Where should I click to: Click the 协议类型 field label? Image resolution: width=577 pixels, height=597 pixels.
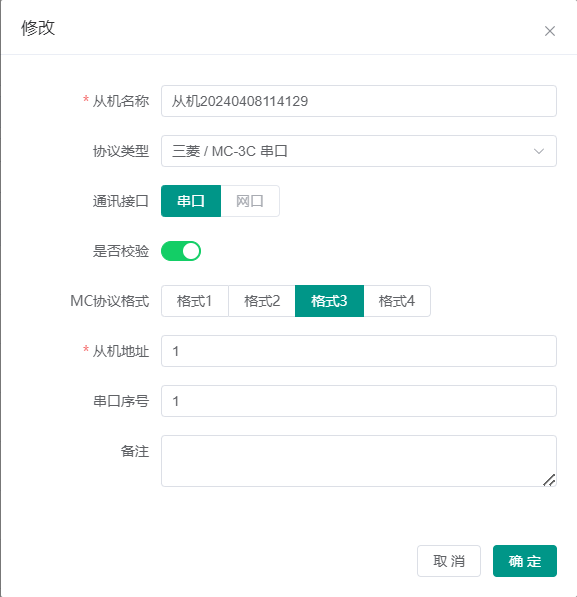pos(121,151)
